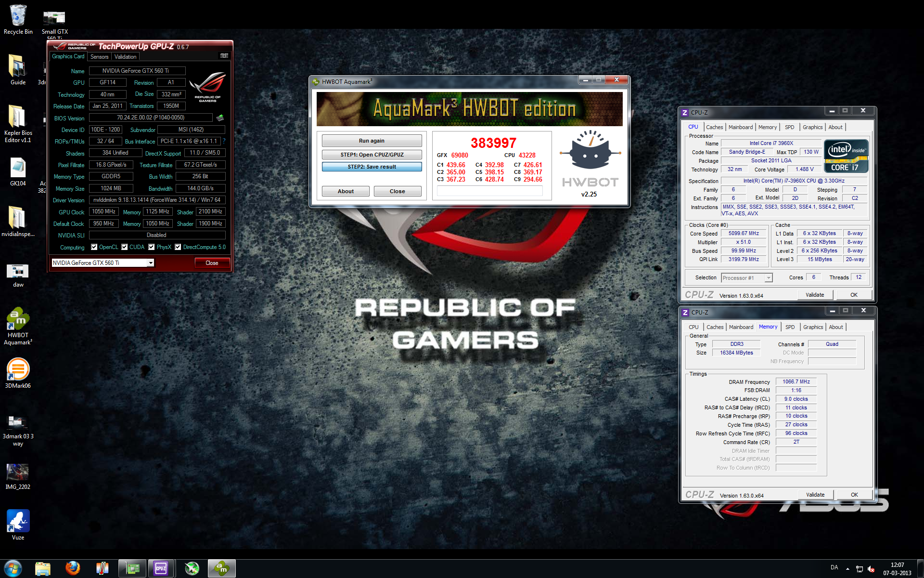Launch the 3DMark06 desktop shortcut

click(x=18, y=373)
